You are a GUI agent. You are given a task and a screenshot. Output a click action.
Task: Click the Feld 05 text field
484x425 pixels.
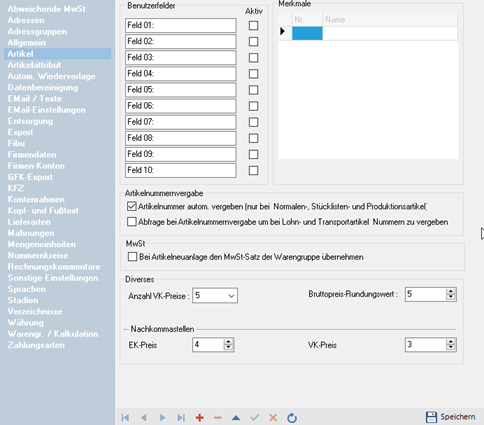pos(181,90)
